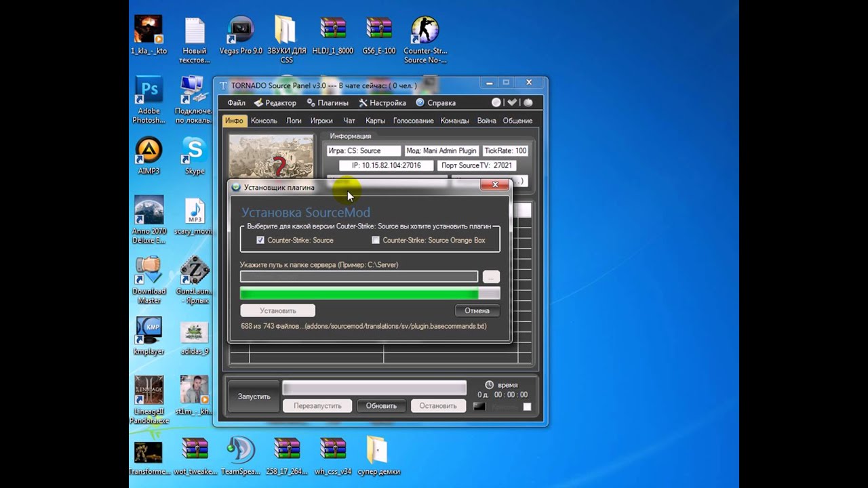Click the black color swatch under время
This screenshot has width=868, height=488.
(479, 407)
